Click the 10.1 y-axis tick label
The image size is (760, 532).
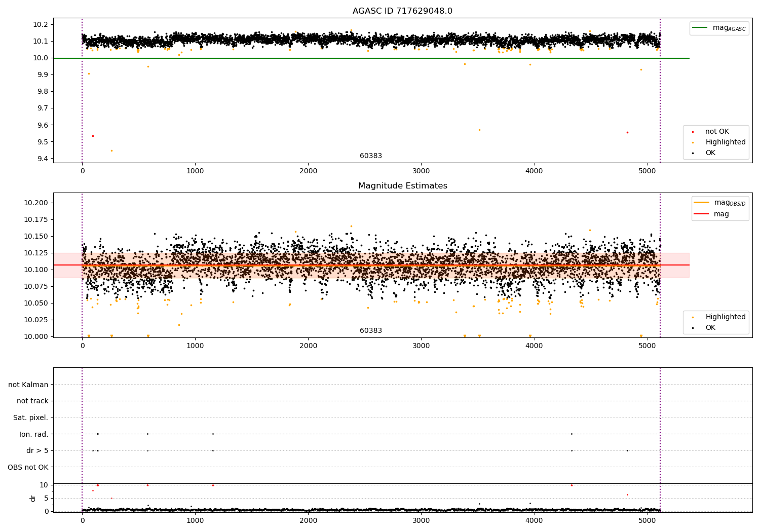[41, 42]
